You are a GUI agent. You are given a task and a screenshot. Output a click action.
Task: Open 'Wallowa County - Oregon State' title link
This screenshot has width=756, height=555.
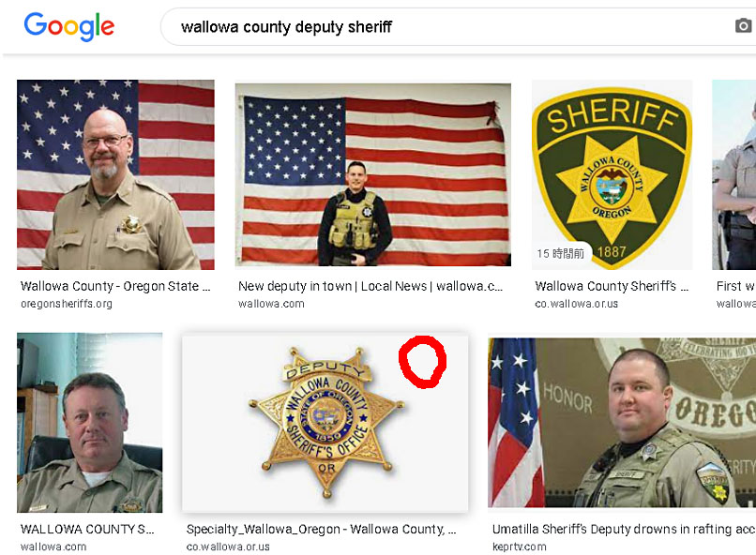115,286
